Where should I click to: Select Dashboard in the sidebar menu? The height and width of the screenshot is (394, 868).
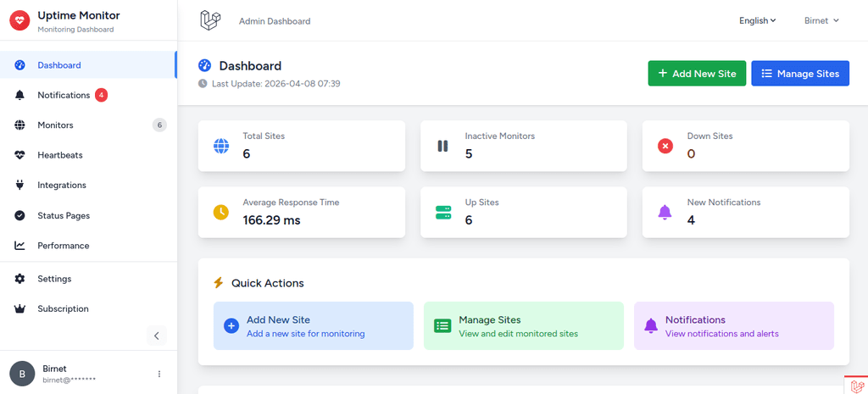point(59,65)
